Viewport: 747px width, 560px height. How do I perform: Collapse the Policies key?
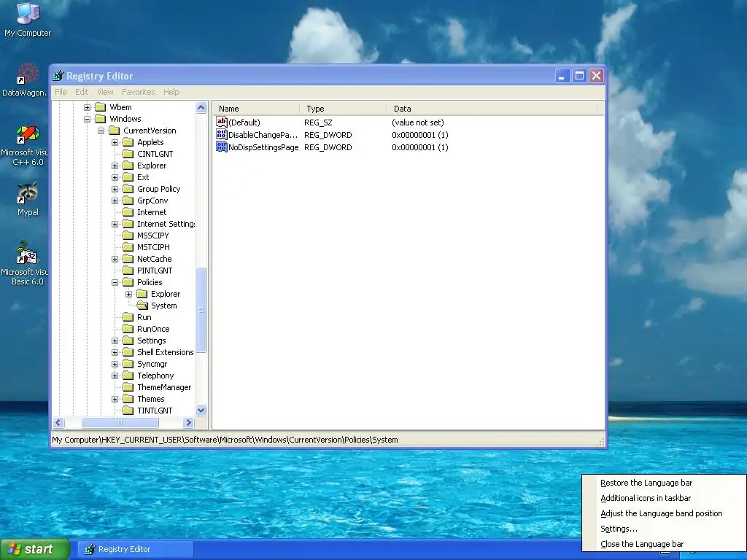tap(115, 282)
